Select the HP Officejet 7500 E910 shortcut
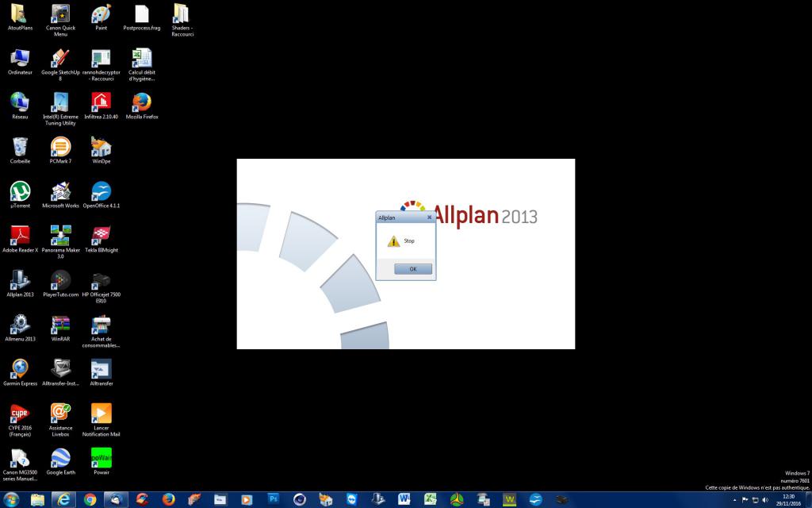This screenshot has width=812, height=508. pyautogui.click(x=101, y=287)
